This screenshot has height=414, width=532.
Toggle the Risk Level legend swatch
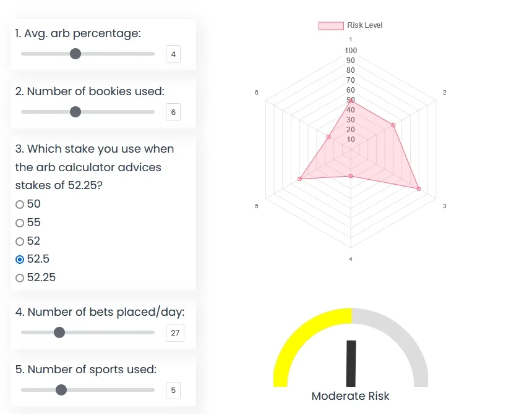coord(331,25)
